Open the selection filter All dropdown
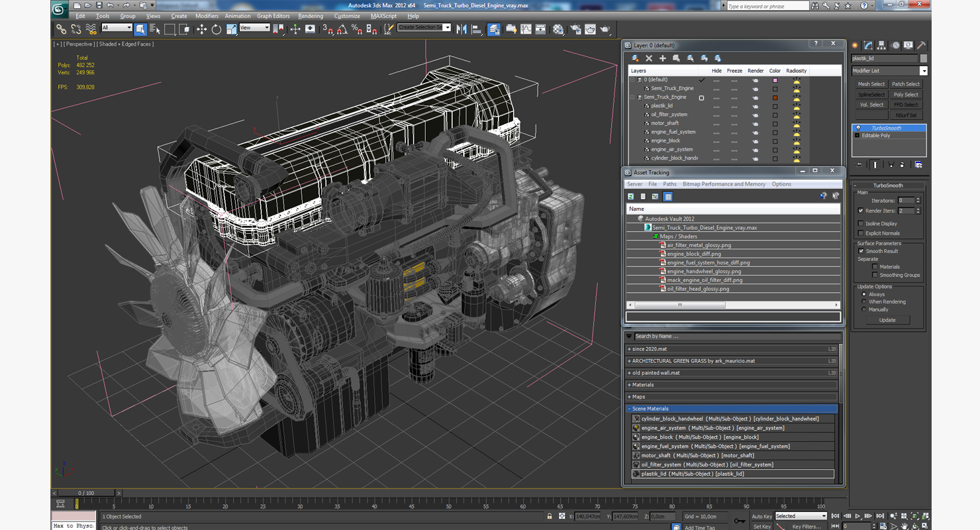Image resolution: width=980 pixels, height=530 pixels. [x=117, y=28]
